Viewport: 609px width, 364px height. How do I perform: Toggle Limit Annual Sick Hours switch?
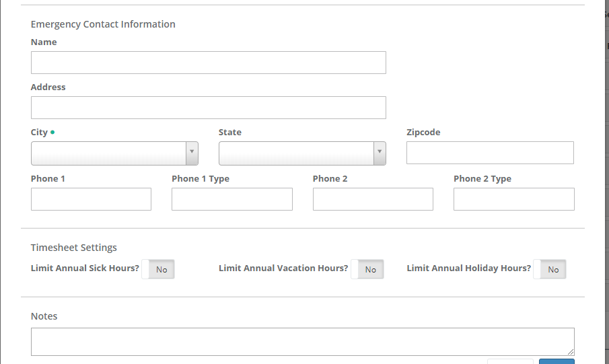(158, 269)
